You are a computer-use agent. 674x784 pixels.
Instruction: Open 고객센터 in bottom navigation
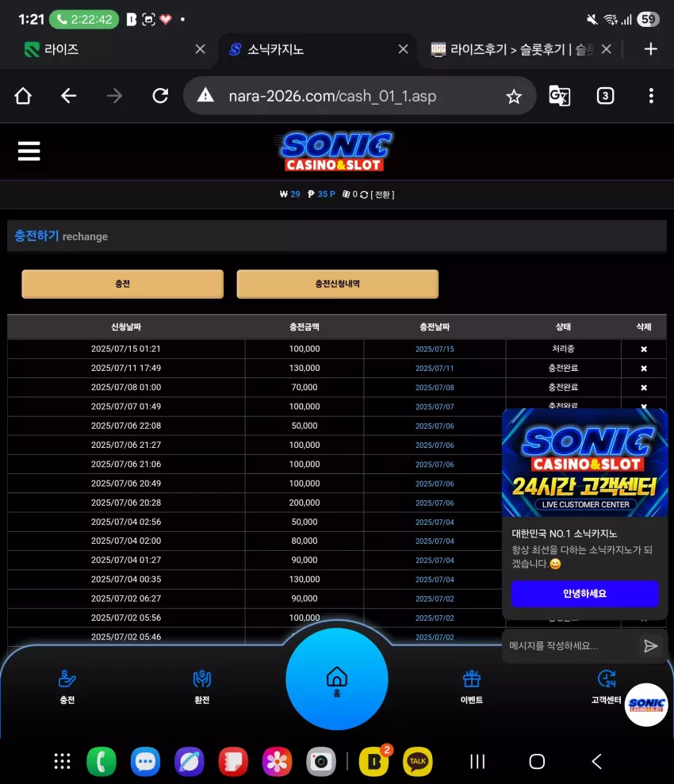(606, 687)
